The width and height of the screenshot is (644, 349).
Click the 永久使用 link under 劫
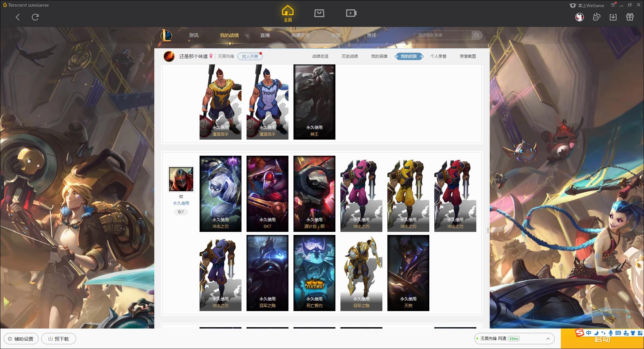pyautogui.click(x=181, y=203)
